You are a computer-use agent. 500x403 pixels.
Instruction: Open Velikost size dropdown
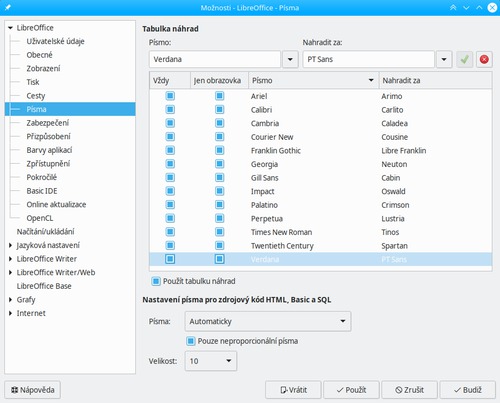coord(211,361)
